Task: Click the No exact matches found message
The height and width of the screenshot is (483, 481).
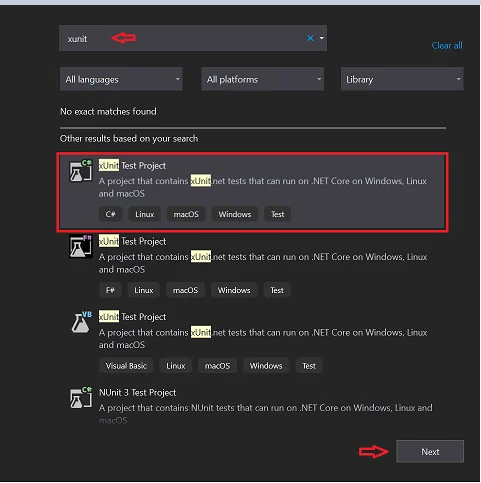Action: 108,111
